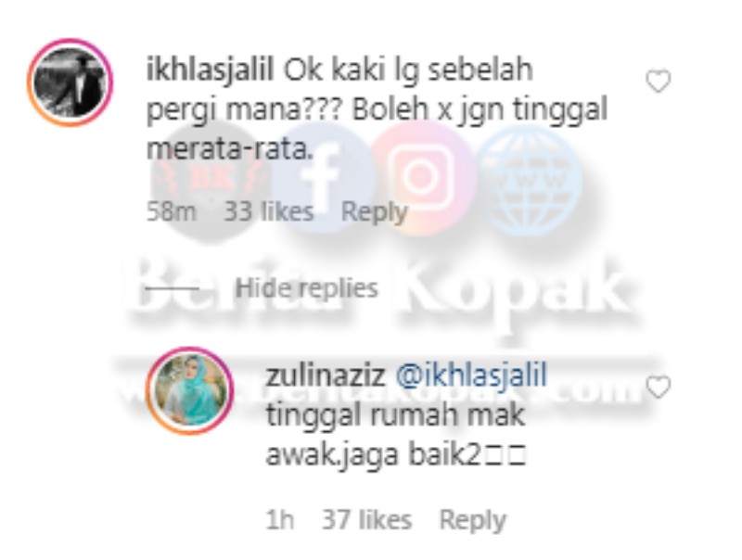Click the ikhlasjalil username on the first comment
Image resolution: width=742 pixels, height=560 pixels.
211,71
